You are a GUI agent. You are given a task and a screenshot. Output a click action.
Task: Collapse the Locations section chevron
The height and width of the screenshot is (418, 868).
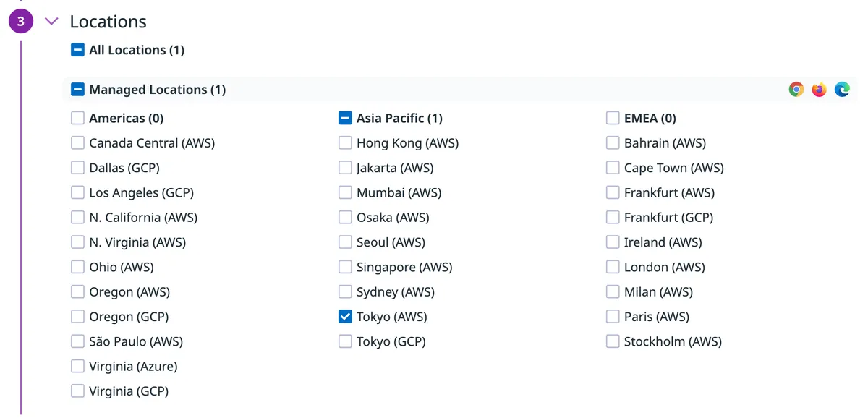pyautogui.click(x=51, y=22)
